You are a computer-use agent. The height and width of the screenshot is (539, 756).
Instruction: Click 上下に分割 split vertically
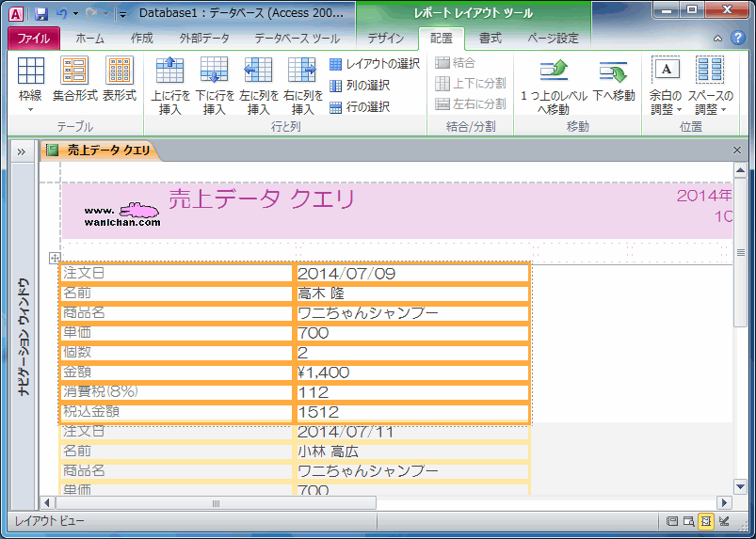[471, 84]
